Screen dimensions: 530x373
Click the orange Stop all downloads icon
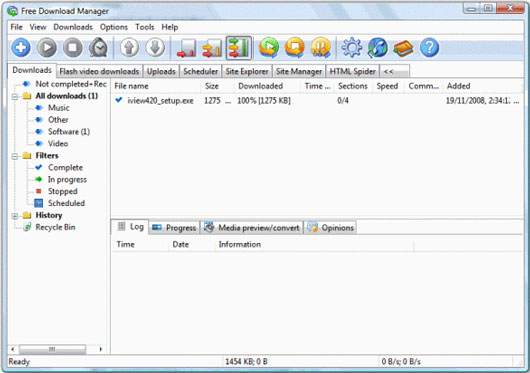point(294,47)
